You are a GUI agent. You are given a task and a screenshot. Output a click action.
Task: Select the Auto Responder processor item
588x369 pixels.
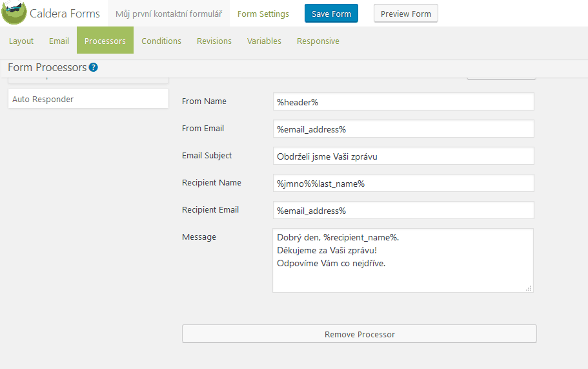tap(88, 98)
